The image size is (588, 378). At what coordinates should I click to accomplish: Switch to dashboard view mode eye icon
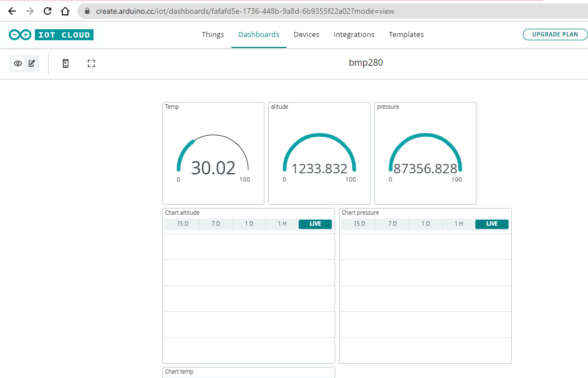click(x=18, y=63)
